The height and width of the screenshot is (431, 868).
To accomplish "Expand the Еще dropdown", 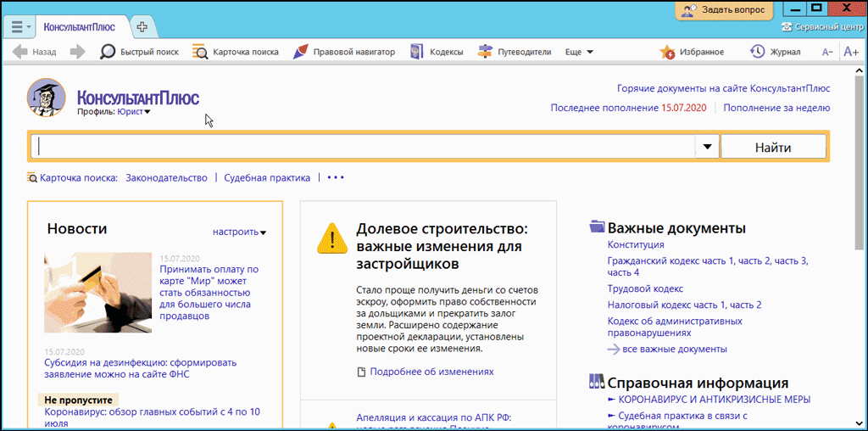I will point(579,52).
